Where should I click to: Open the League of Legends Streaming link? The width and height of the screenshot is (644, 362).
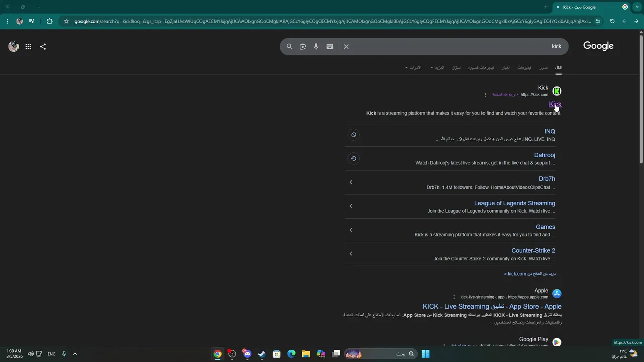point(515,203)
